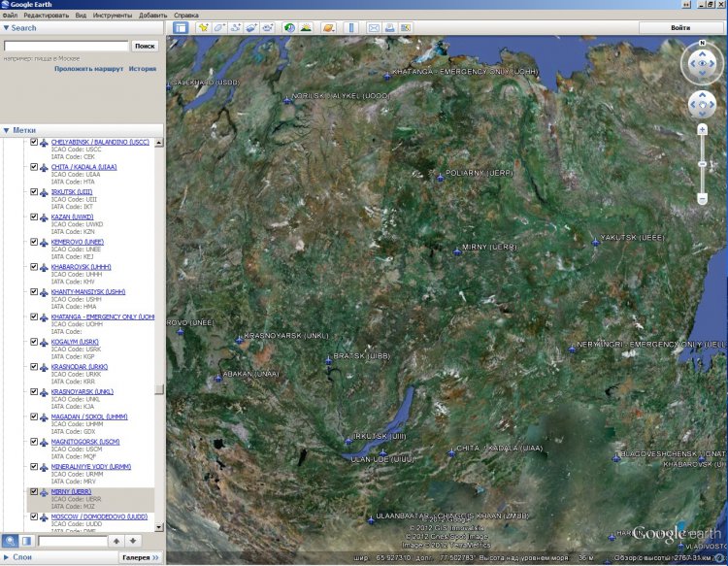Select the add path tool
Viewport: 728px width, 566px height.
pyautogui.click(x=236, y=28)
